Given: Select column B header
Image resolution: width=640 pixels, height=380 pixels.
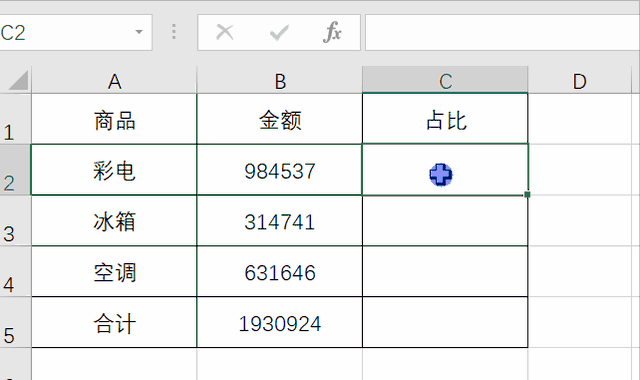Looking at the screenshot, I should coord(280,80).
